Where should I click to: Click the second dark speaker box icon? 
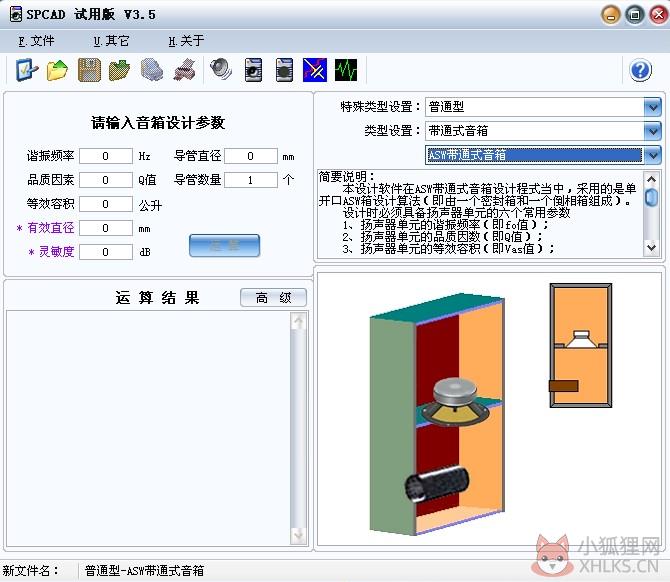284,70
